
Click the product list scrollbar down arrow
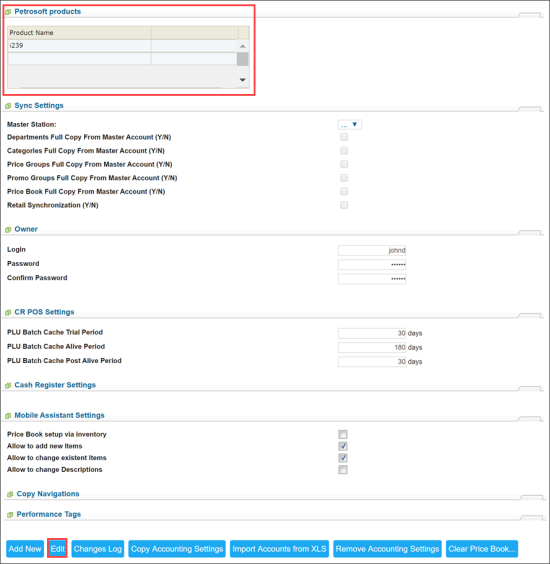(x=243, y=80)
